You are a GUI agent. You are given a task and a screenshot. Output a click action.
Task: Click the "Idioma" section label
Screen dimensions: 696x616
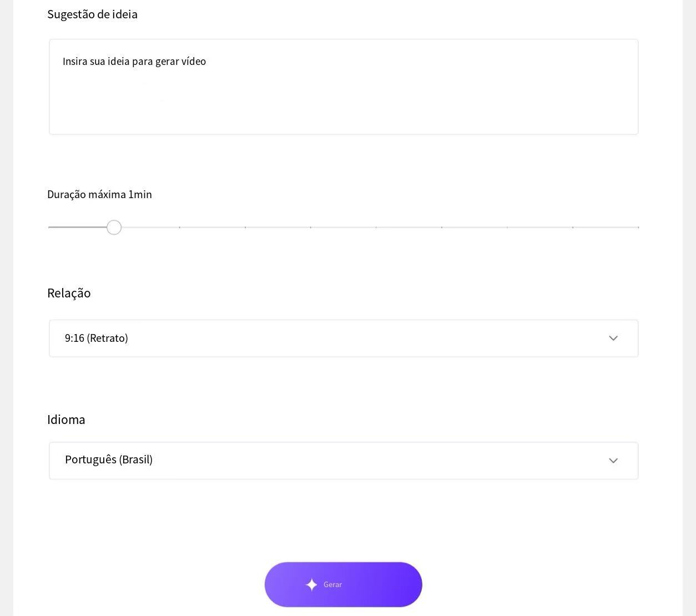[66, 420]
